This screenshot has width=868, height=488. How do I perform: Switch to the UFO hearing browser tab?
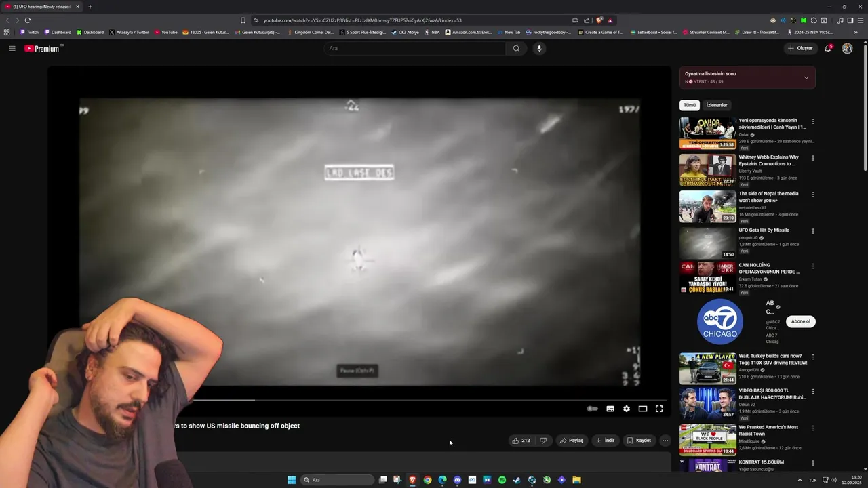(x=42, y=7)
